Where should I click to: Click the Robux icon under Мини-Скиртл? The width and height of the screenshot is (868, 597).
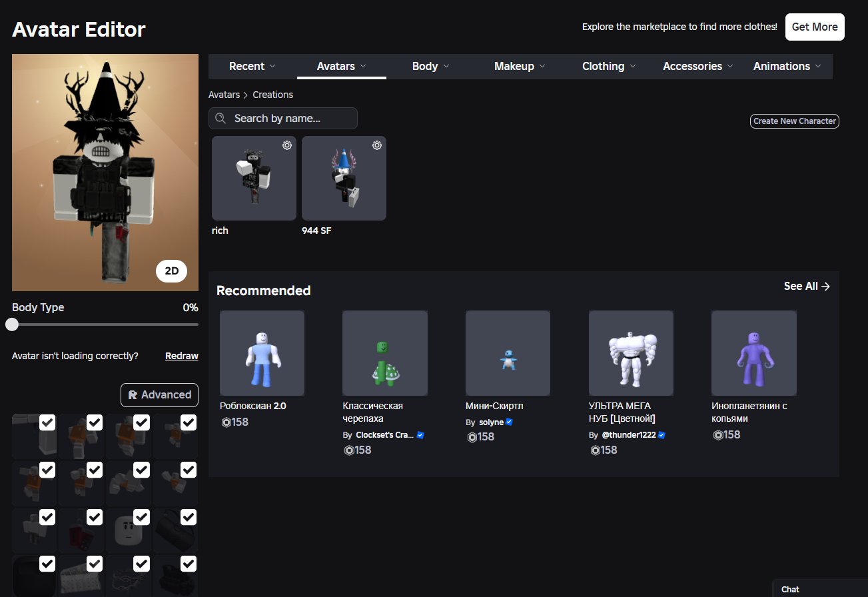[472, 437]
